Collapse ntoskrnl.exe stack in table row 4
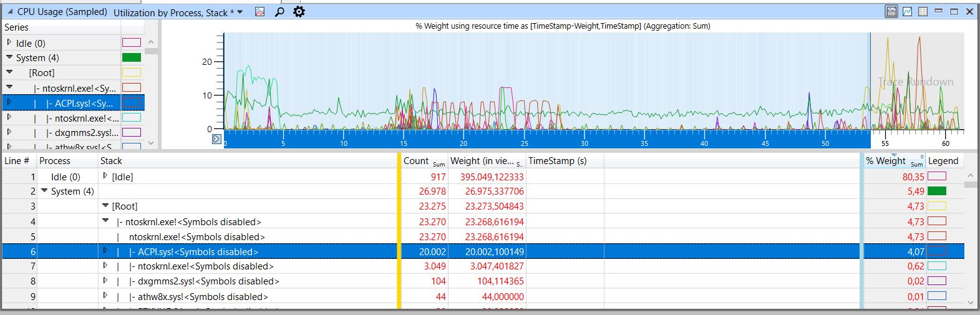This screenshot has height=315, width=980. click(x=105, y=221)
